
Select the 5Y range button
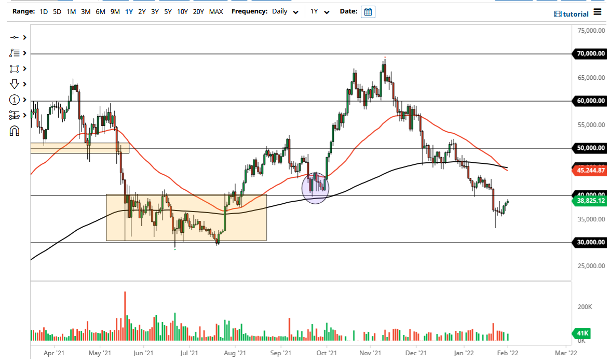coord(167,11)
